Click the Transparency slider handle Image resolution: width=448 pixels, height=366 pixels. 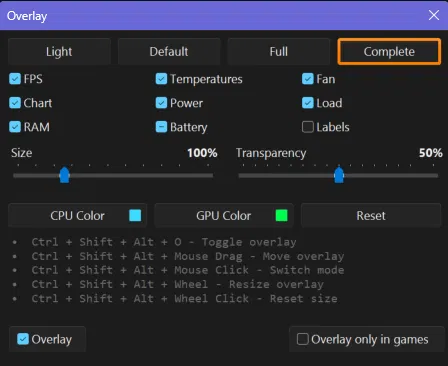tap(339, 175)
